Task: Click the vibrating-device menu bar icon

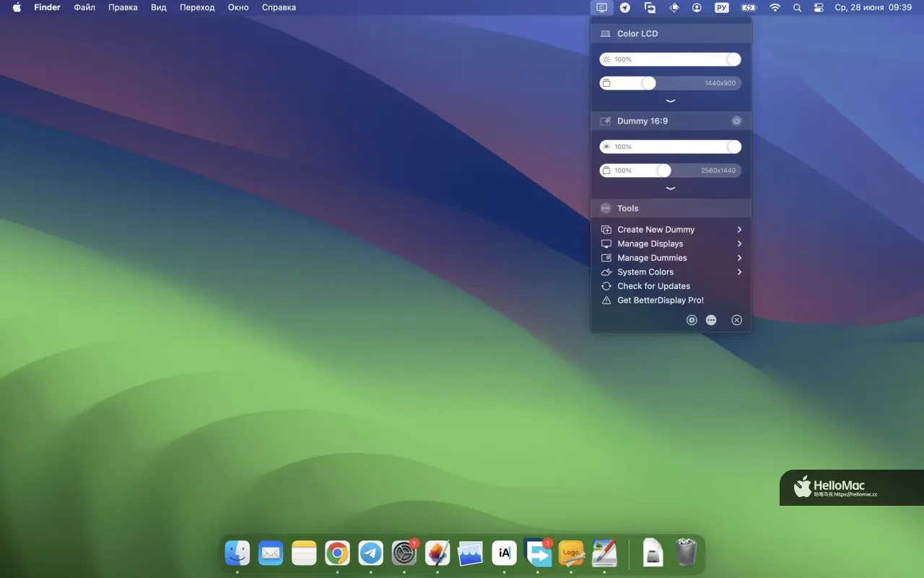Action: (674, 8)
